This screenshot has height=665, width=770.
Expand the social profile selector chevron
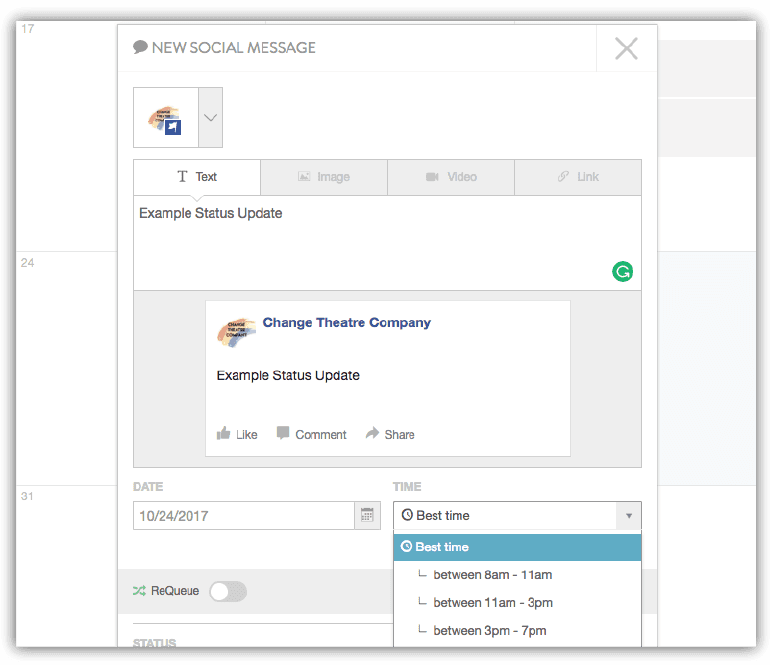point(210,117)
